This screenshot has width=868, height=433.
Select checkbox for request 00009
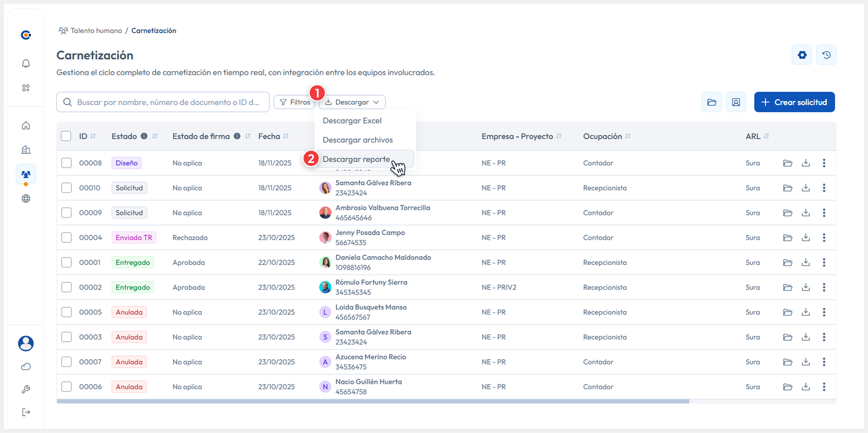pos(66,213)
